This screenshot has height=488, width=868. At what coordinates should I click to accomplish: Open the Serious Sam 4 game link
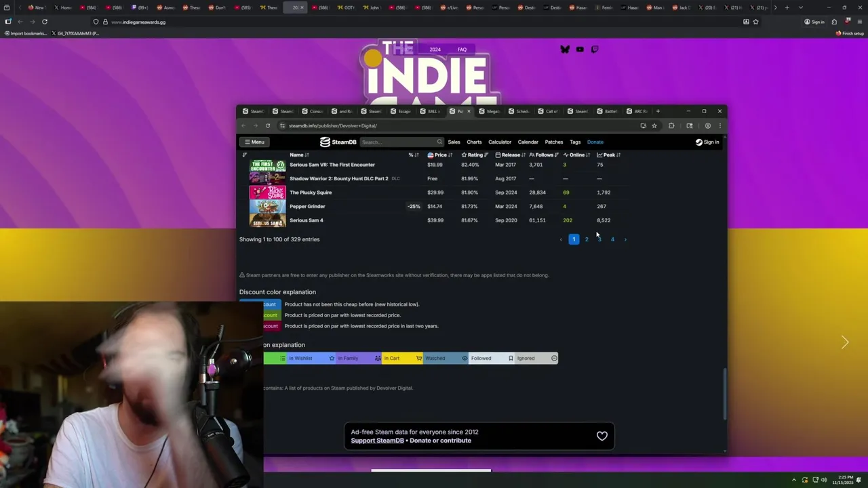tap(307, 220)
